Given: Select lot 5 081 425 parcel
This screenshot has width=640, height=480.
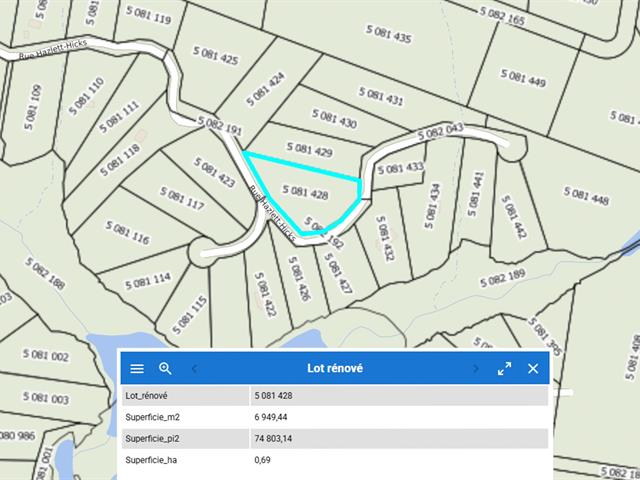Looking at the screenshot, I should click(x=214, y=59).
